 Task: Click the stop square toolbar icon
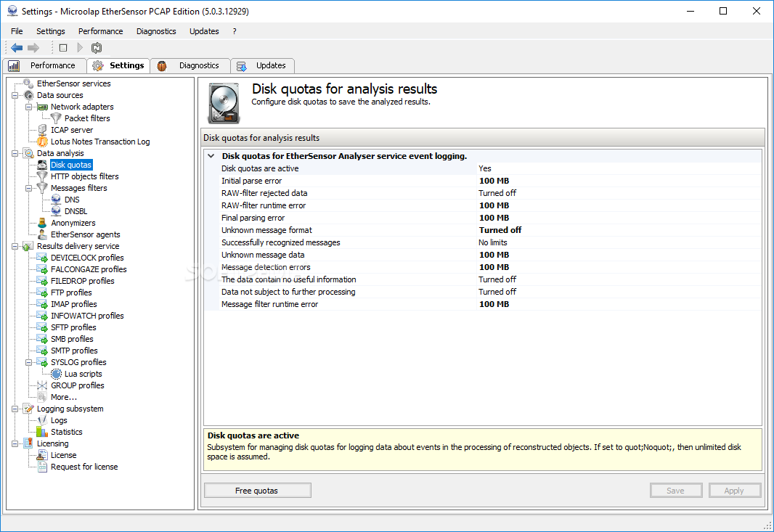click(x=63, y=48)
